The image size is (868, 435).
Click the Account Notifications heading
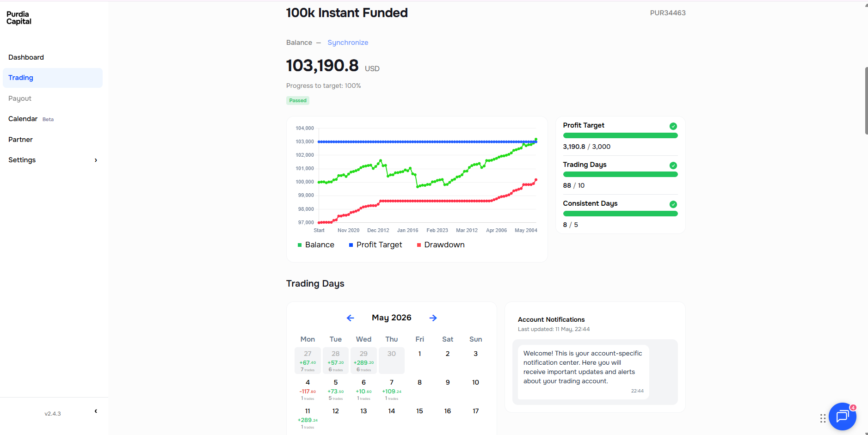click(551, 320)
